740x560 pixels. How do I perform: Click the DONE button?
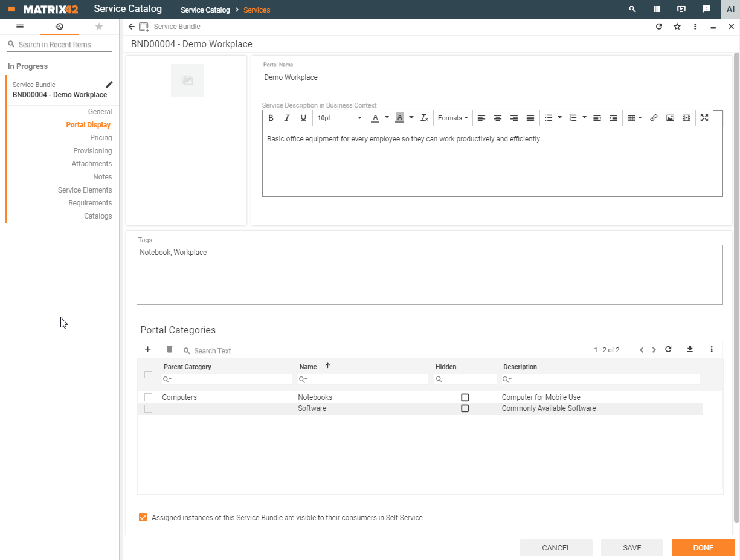[703, 547]
